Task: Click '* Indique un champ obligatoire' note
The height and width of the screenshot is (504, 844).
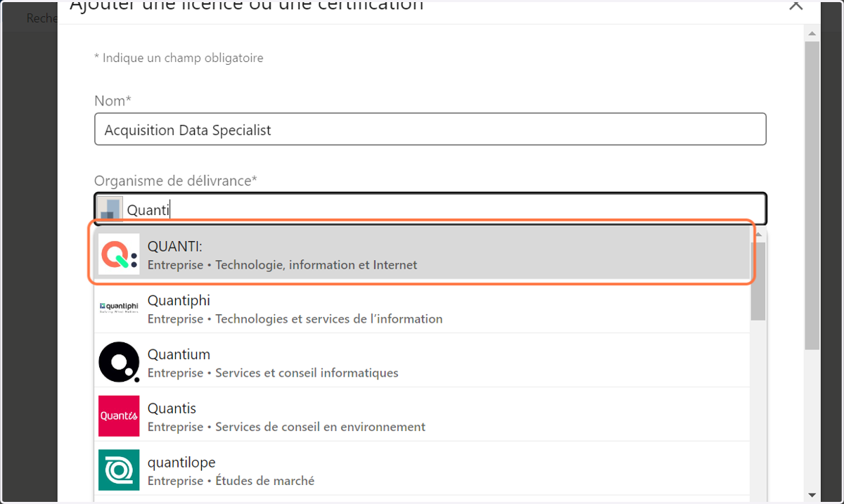Action: pos(179,58)
